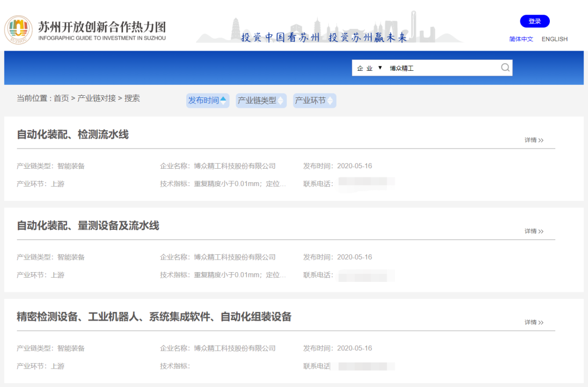Click the magnifying glass search icon
Screen dimensions: 588x387
505,67
